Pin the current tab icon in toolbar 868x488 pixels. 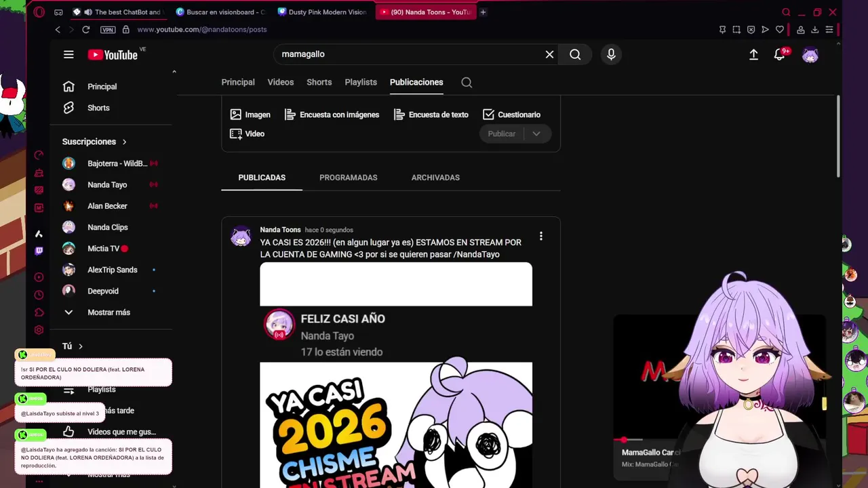722,29
